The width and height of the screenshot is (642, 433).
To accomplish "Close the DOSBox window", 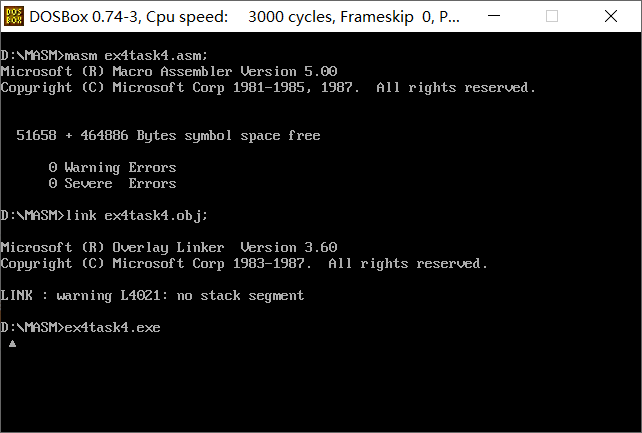I will point(612,16).
